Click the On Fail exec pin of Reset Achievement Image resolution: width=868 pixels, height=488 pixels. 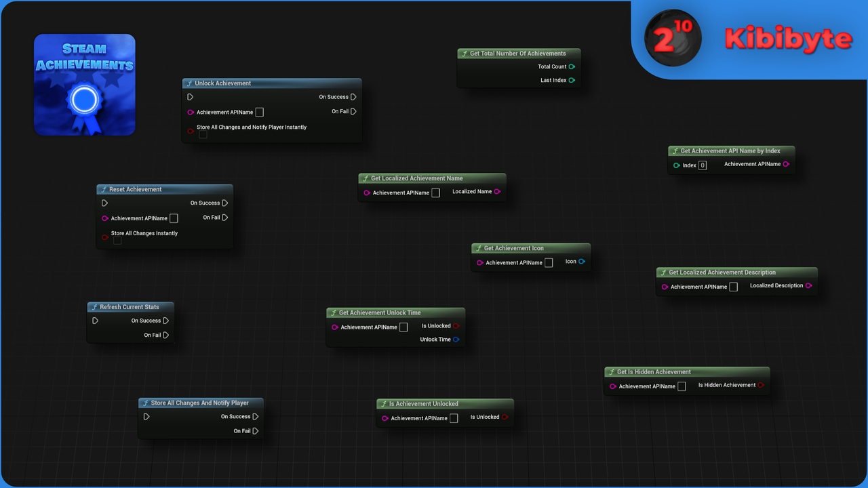point(225,218)
